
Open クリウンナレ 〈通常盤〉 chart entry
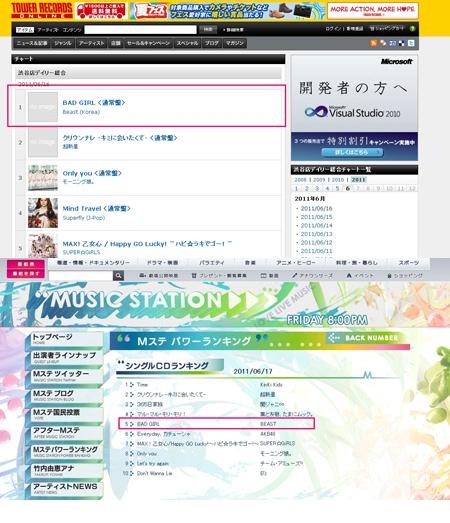tap(120, 138)
